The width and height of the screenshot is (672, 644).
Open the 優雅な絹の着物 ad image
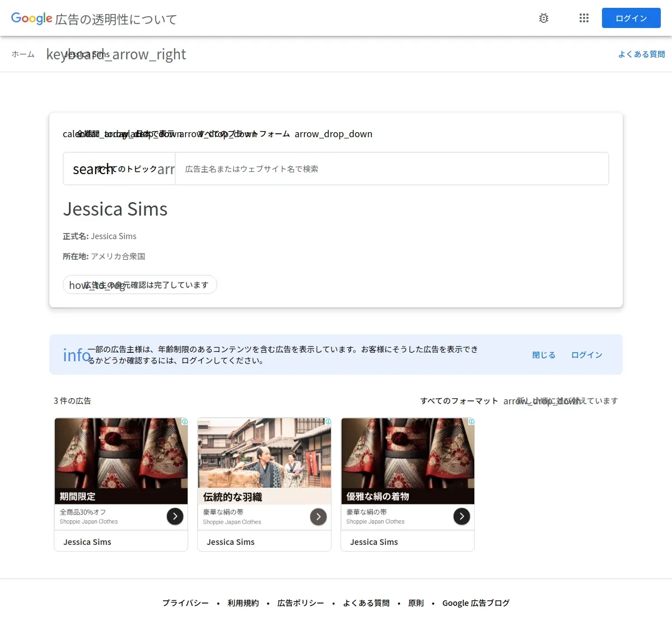(x=408, y=461)
